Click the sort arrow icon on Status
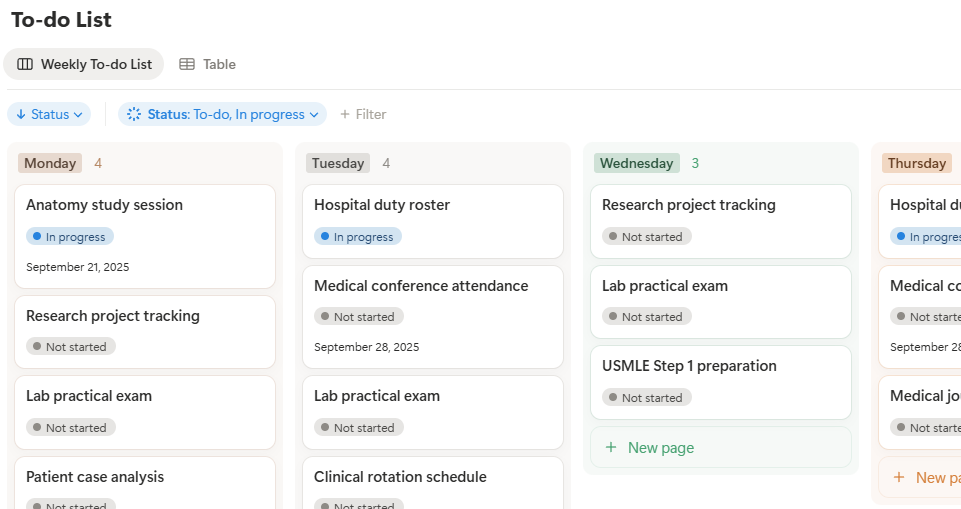Screen dimensions: 961x509 tap(21, 114)
